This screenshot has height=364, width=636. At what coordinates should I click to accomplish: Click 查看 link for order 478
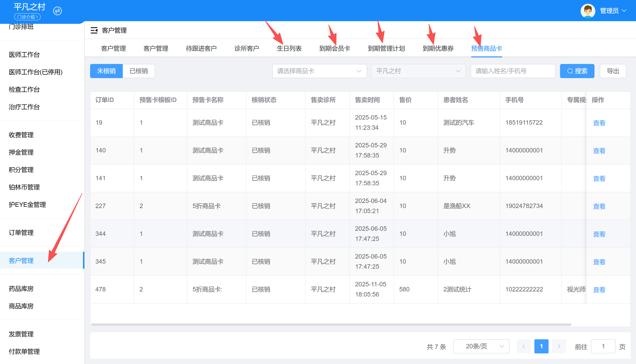coord(599,289)
